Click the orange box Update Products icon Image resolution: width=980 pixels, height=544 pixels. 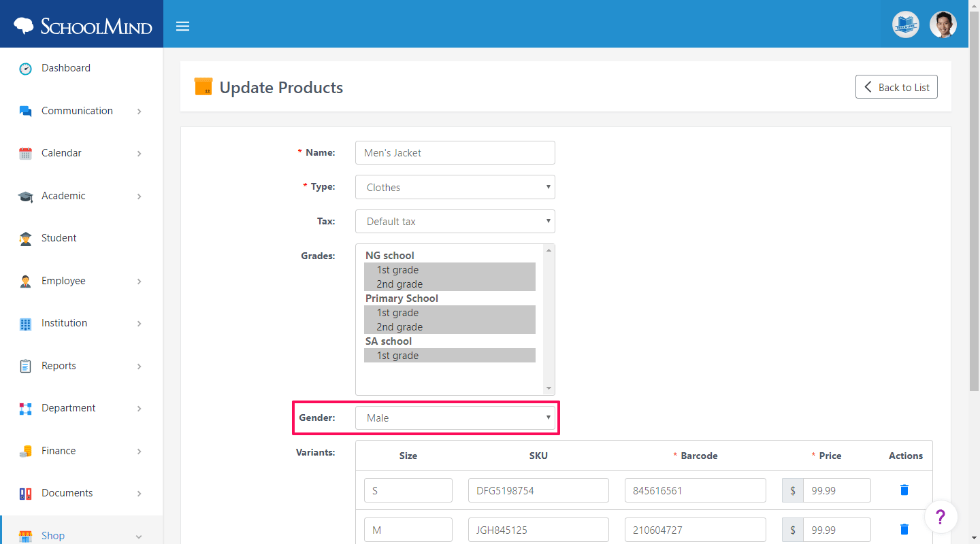pyautogui.click(x=203, y=86)
